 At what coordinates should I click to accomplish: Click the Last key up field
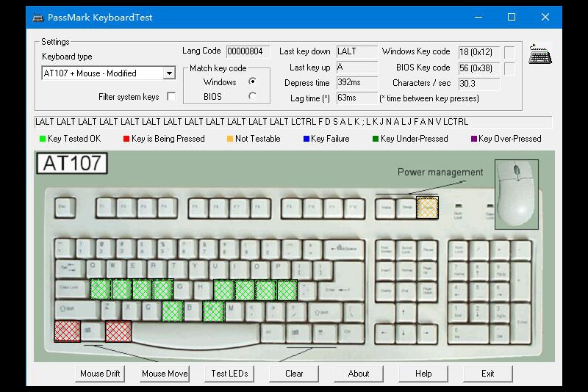(356, 68)
